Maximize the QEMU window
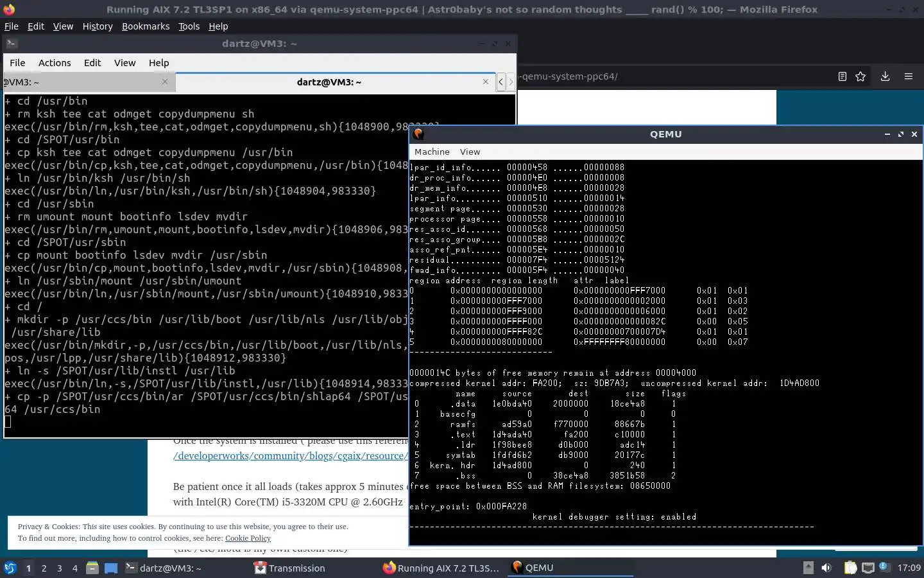This screenshot has height=578, width=924. (901, 134)
